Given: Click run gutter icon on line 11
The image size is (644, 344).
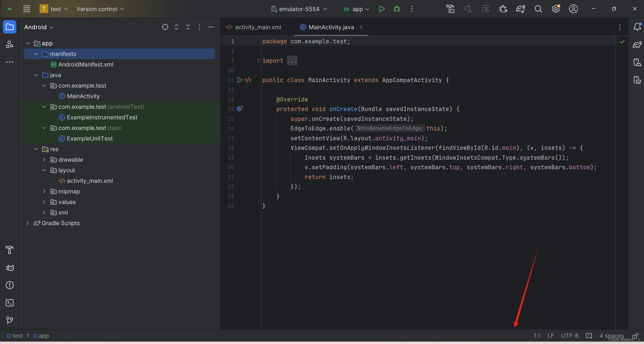Looking at the screenshot, I should 240,80.
